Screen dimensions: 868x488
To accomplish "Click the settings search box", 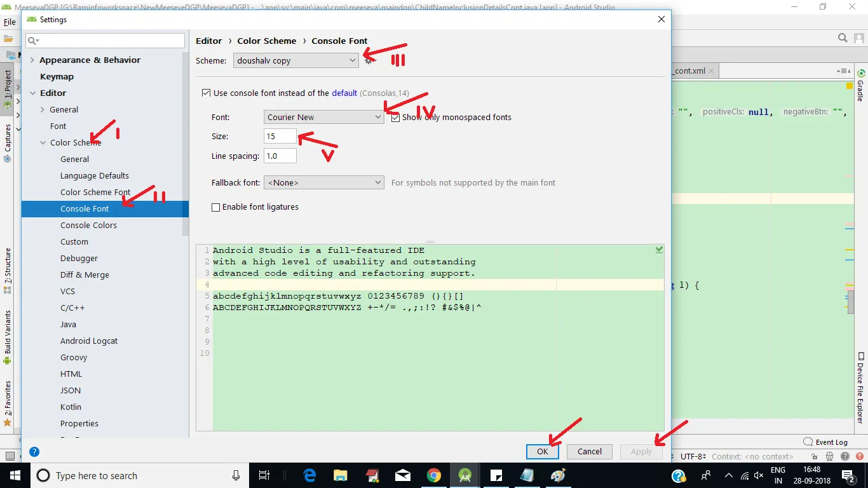I will click(105, 41).
